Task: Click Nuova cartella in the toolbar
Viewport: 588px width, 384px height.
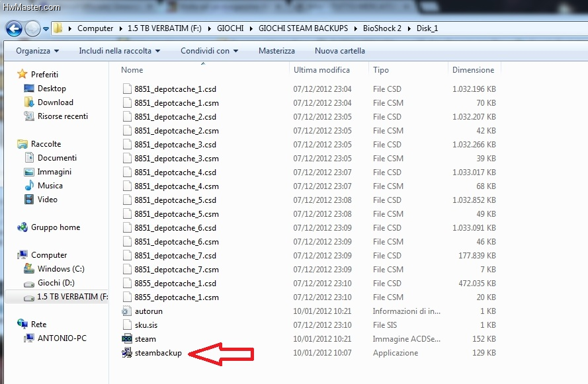Action: tap(340, 51)
